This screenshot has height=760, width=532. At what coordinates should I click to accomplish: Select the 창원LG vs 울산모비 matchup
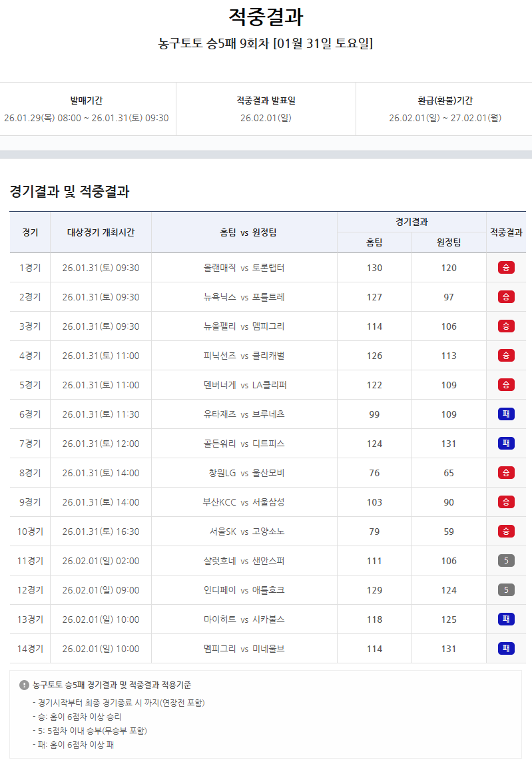tap(244, 473)
